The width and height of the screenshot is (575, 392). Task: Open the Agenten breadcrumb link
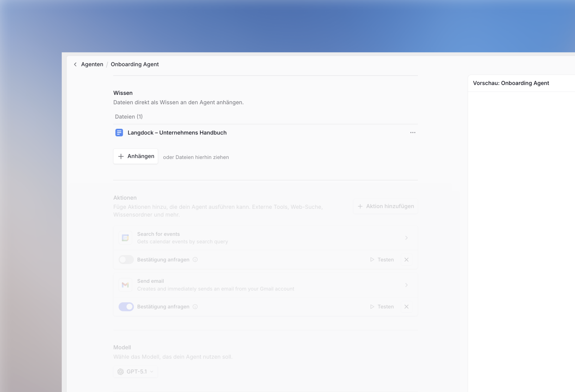pyautogui.click(x=92, y=64)
